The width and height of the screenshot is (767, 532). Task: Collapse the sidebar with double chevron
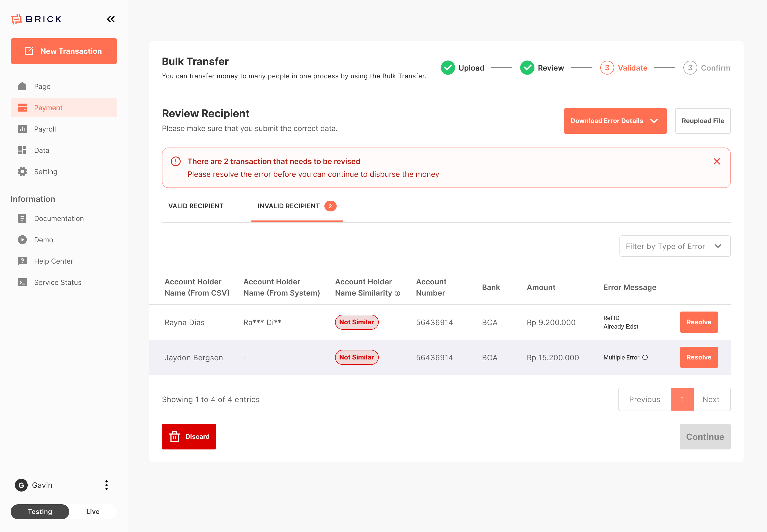[x=111, y=19]
